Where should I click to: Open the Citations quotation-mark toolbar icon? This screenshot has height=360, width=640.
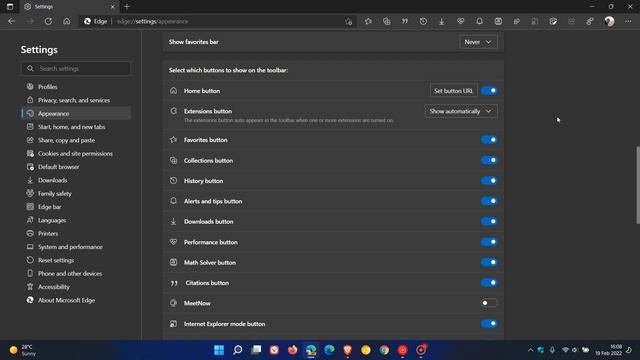[405, 21]
